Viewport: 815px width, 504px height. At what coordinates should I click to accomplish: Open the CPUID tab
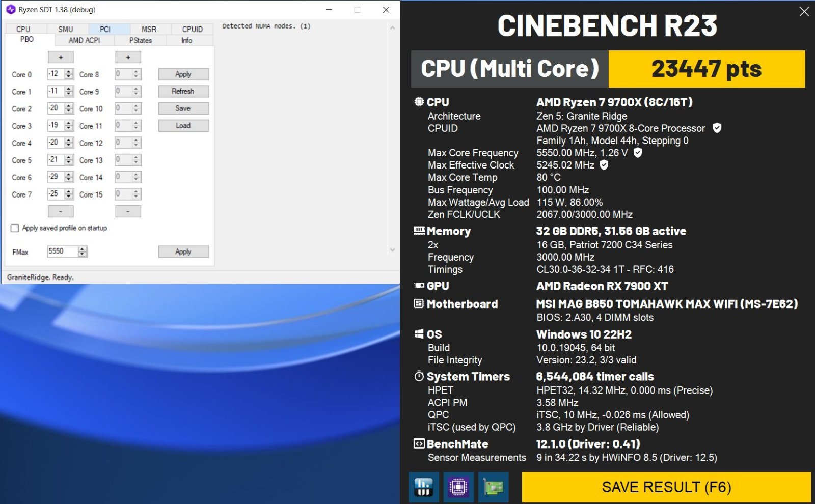(x=192, y=29)
